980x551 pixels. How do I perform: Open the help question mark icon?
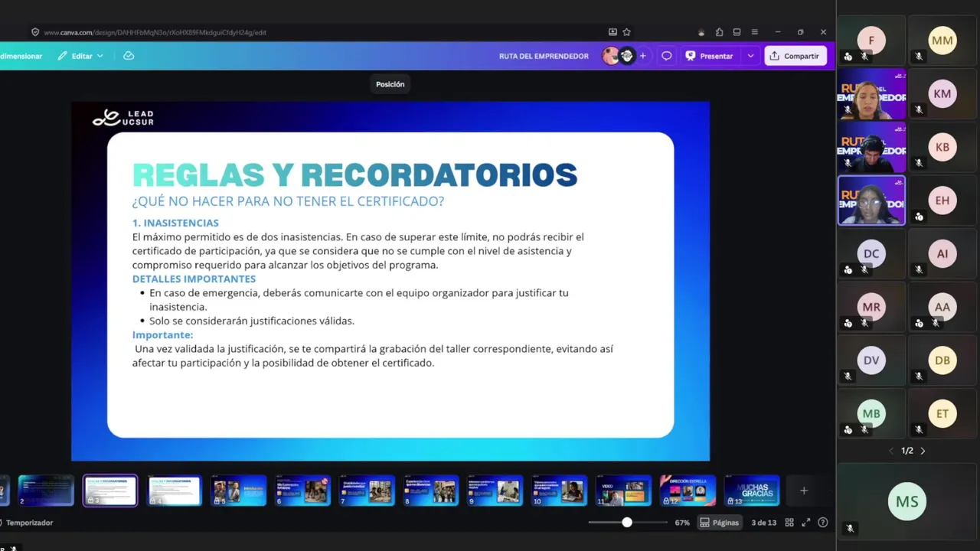coord(823,523)
